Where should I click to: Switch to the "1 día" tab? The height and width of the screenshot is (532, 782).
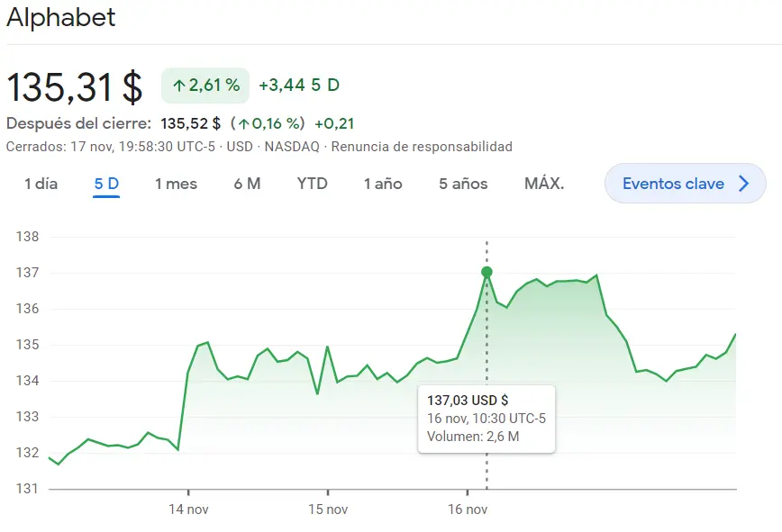point(41,183)
